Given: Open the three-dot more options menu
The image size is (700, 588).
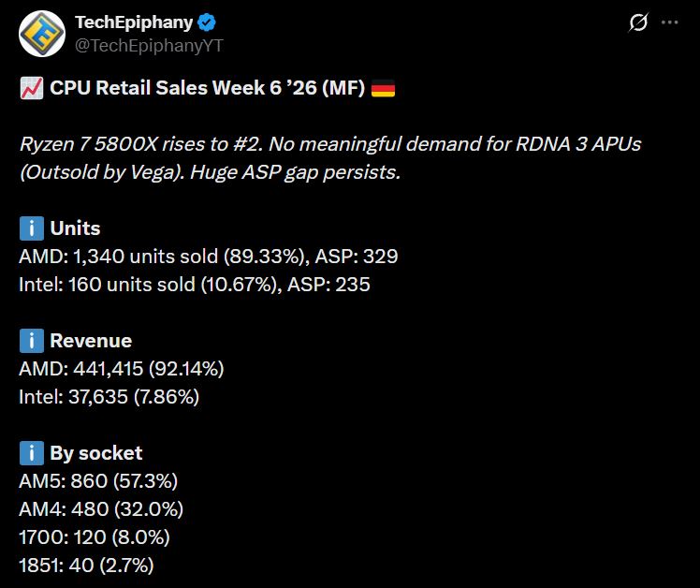Looking at the screenshot, I should point(669,22).
